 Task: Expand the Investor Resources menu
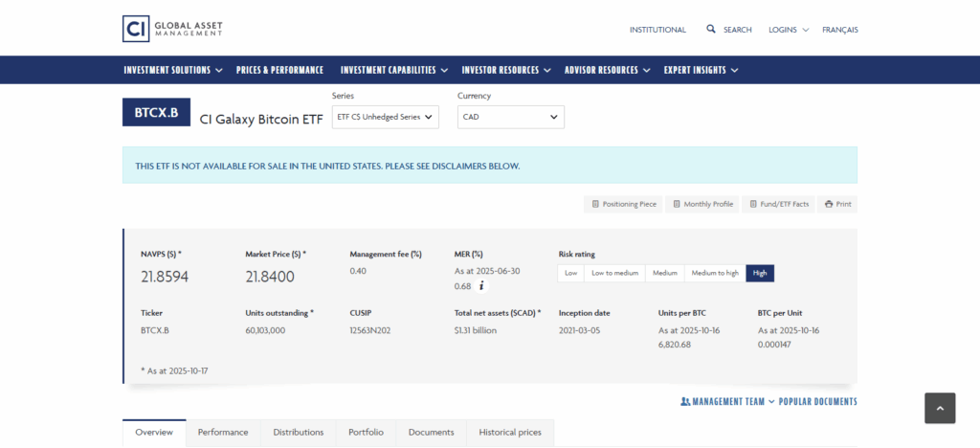tap(506, 70)
